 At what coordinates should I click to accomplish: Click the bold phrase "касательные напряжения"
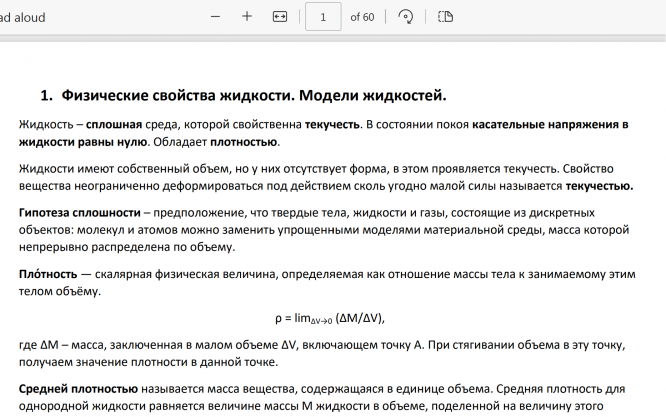[545, 124]
